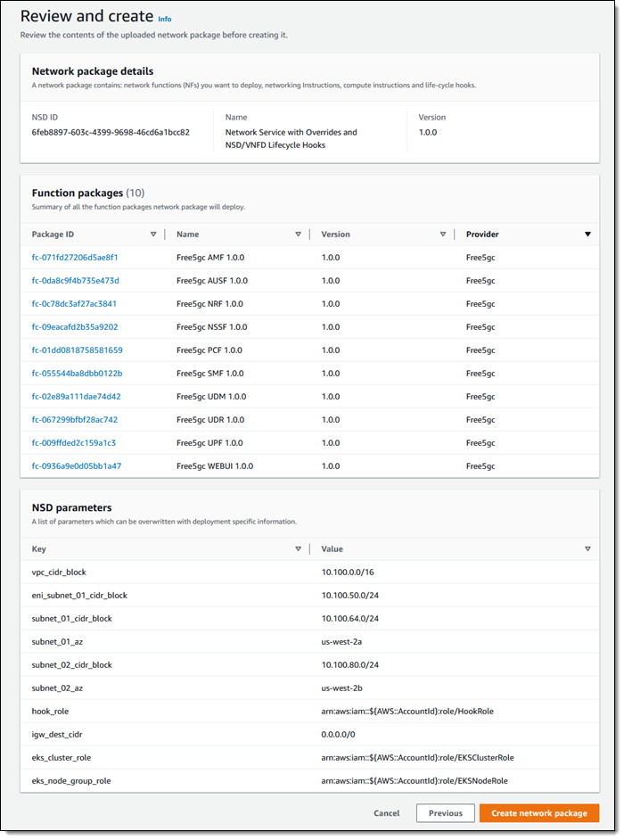
Task: Select the EKSNodeRole ARN value
Action: pos(415,781)
